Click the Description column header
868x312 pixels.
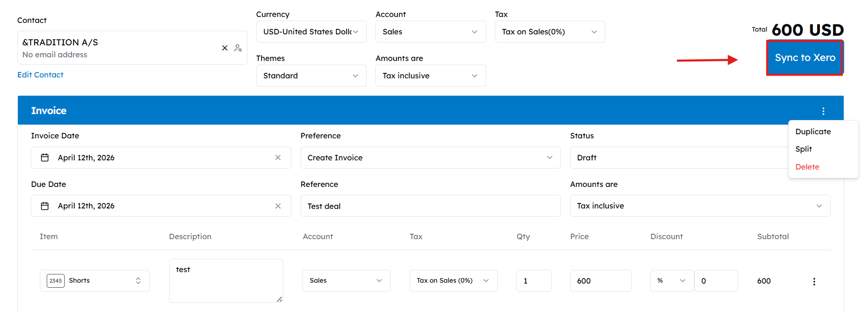190,236
